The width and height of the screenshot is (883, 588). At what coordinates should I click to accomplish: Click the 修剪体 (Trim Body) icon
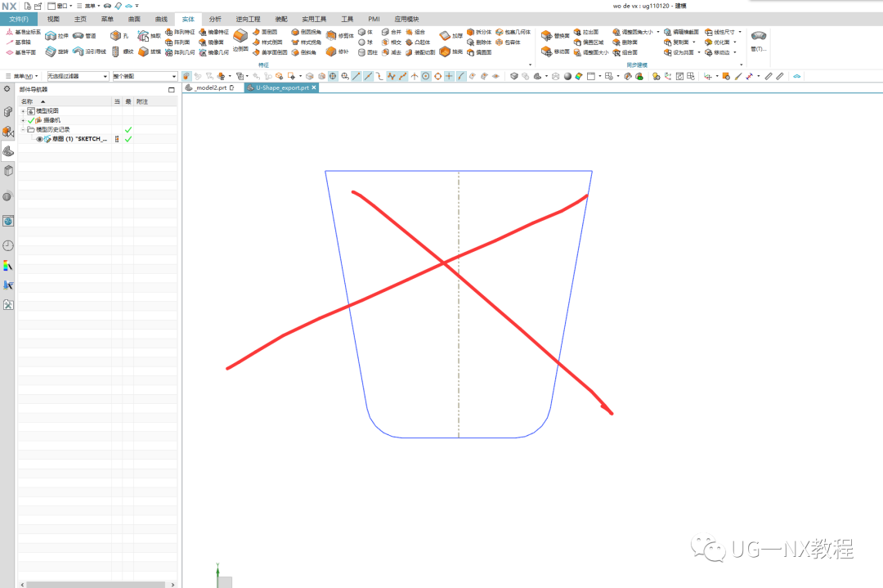(331, 35)
